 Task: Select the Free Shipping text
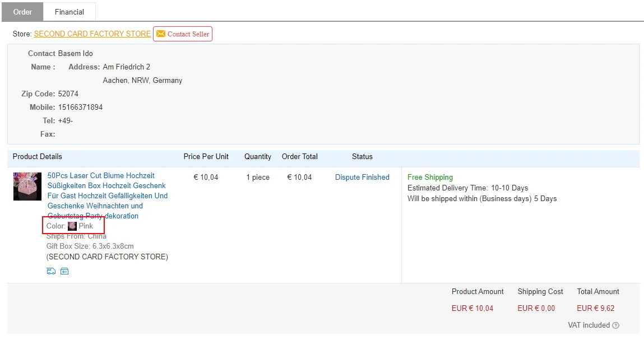coord(430,177)
